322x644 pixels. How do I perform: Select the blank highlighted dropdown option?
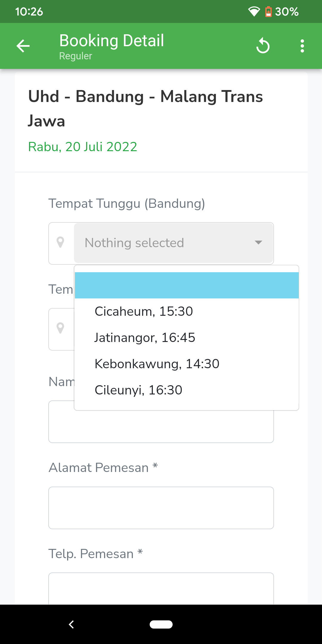click(x=187, y=285)
